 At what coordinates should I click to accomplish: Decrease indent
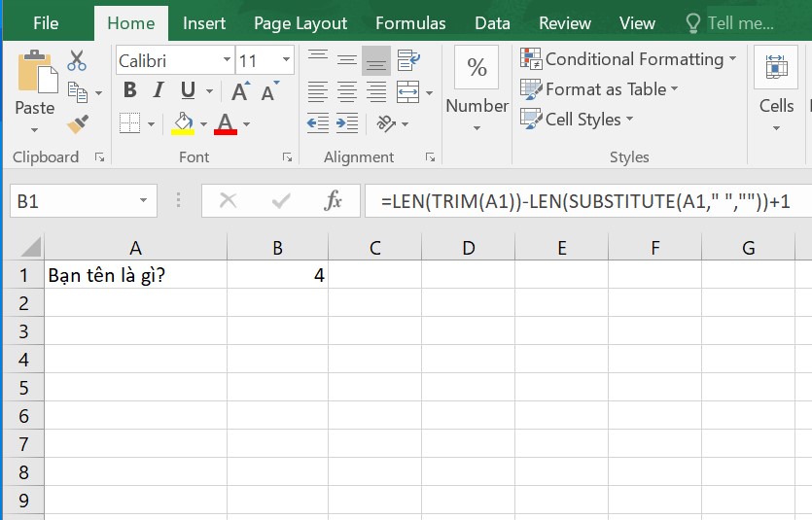pyautogui.click(x=317, y=123)
